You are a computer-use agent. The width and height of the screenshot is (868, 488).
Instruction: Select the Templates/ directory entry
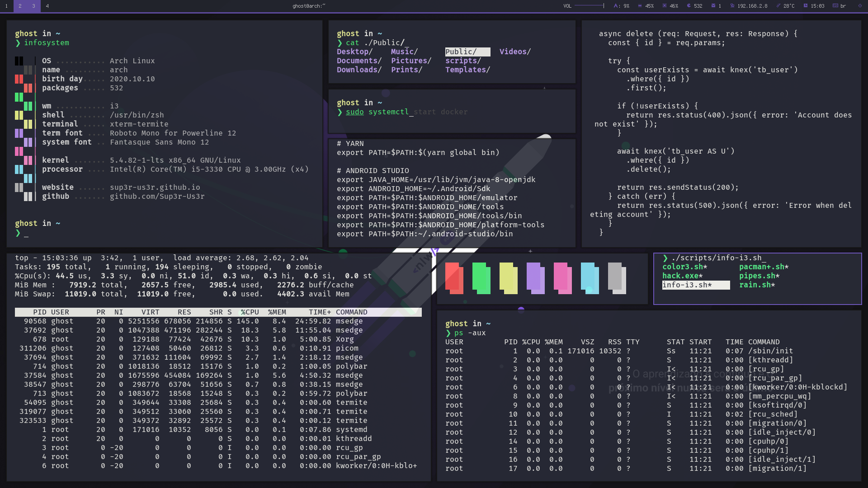[467, 70]
